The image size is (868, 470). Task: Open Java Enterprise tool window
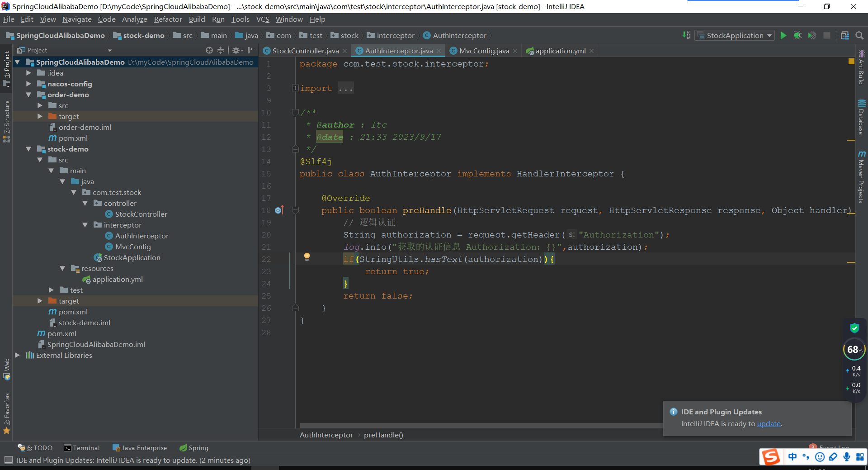[140, 448]
